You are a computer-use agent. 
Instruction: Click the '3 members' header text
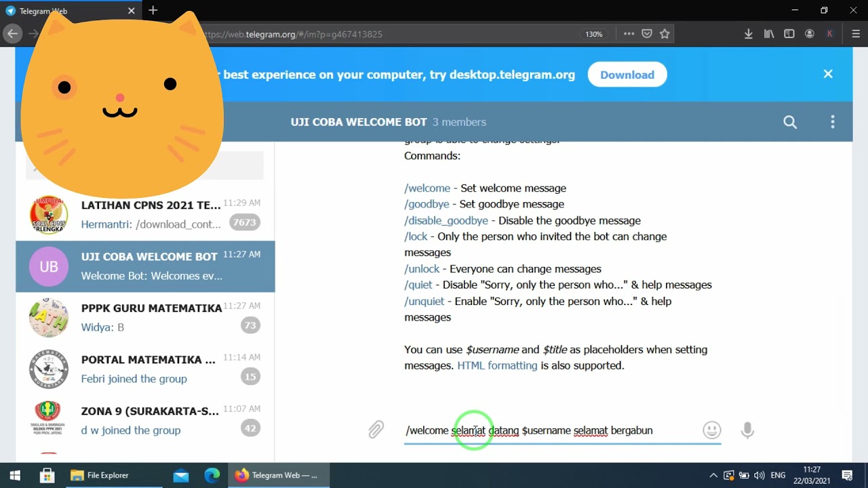coord(460,122)
